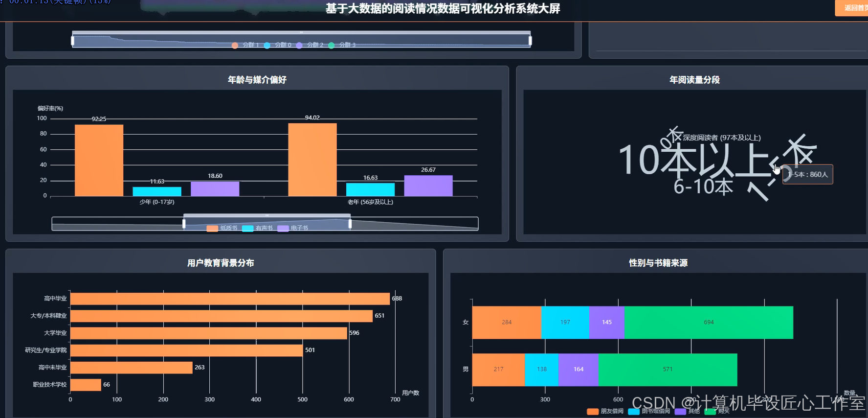Toggle the 有声书 legend item
Viewport: 868px width, 418px height.
(x=257, y=228)
